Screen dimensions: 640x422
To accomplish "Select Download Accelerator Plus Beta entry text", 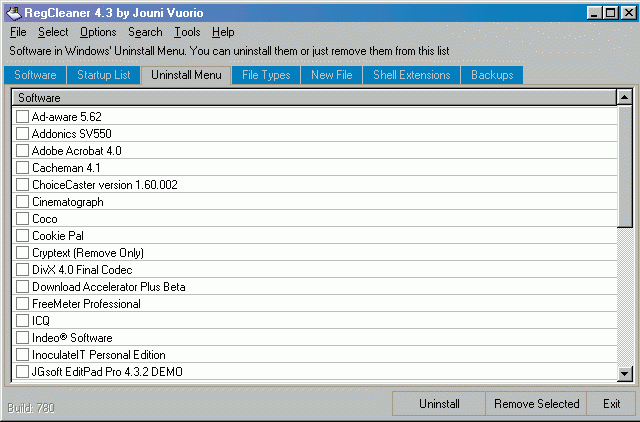I will (109, 287).
